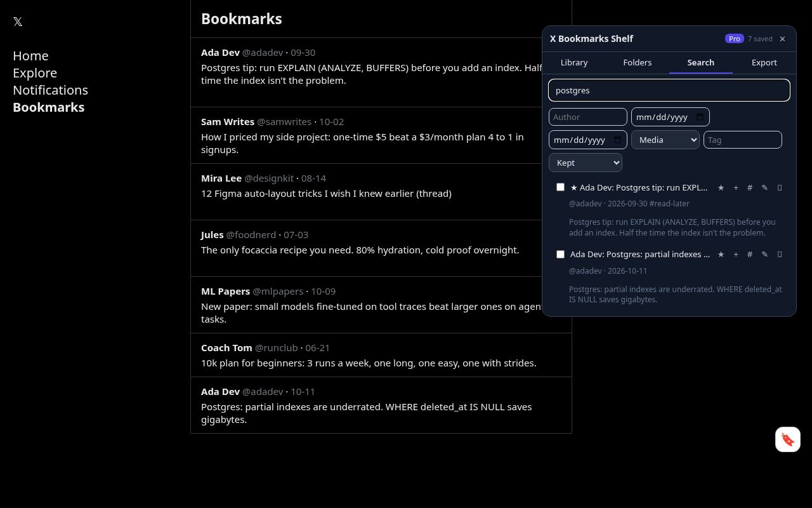
Task: Star the 'Postgres tip: run EXPL...' result
Action: pos(721,187)
